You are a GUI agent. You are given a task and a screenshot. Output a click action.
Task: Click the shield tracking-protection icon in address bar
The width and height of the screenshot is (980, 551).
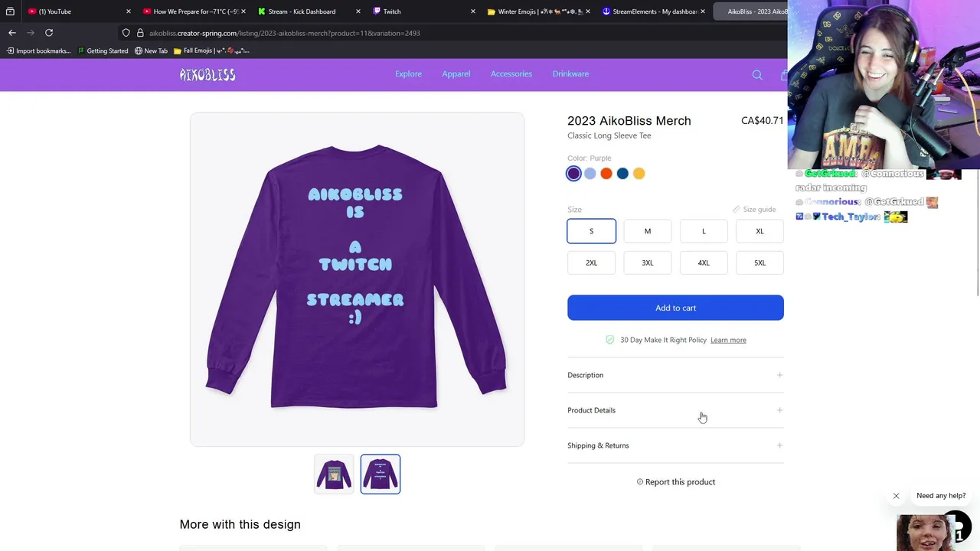tap(126, 33)
